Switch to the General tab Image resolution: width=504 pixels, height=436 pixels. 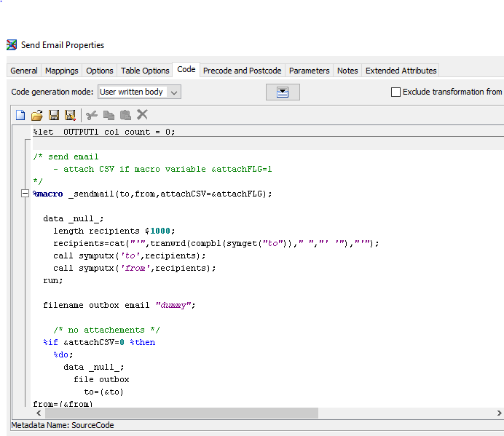coord(24,71)
